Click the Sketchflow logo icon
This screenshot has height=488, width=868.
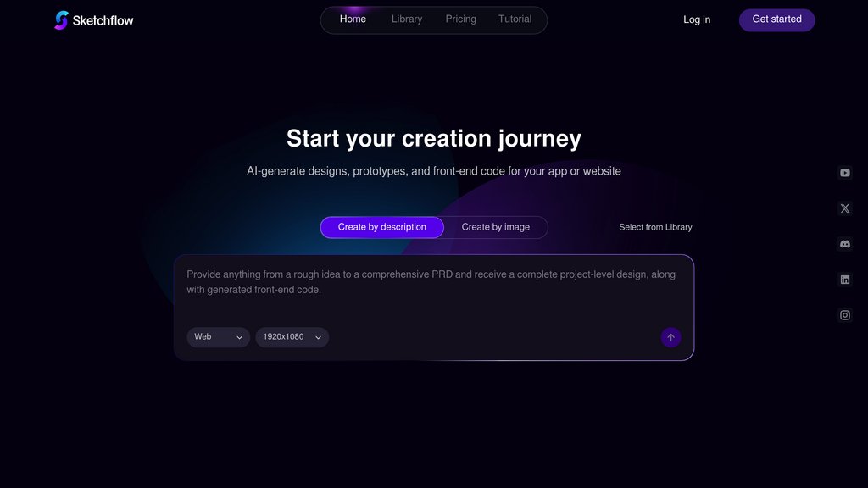61,20
